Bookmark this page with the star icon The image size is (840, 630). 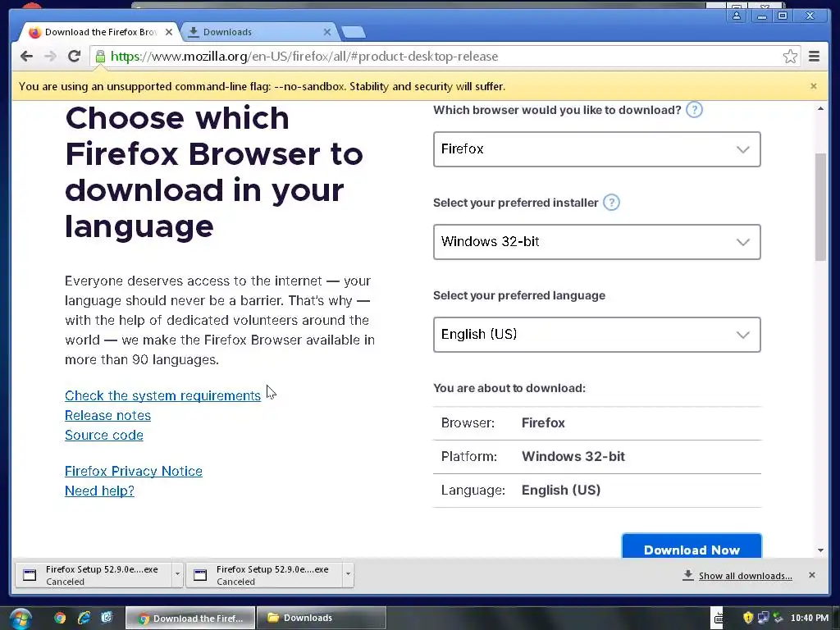[x=790, y=57]
